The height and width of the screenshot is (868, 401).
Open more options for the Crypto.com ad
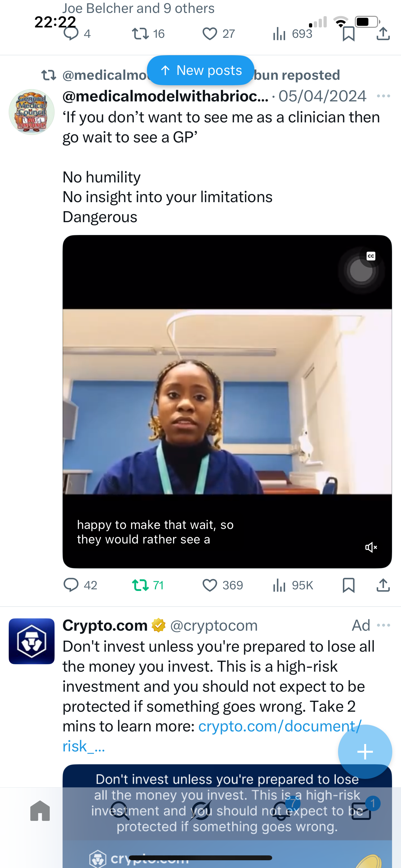coord(384,625)
